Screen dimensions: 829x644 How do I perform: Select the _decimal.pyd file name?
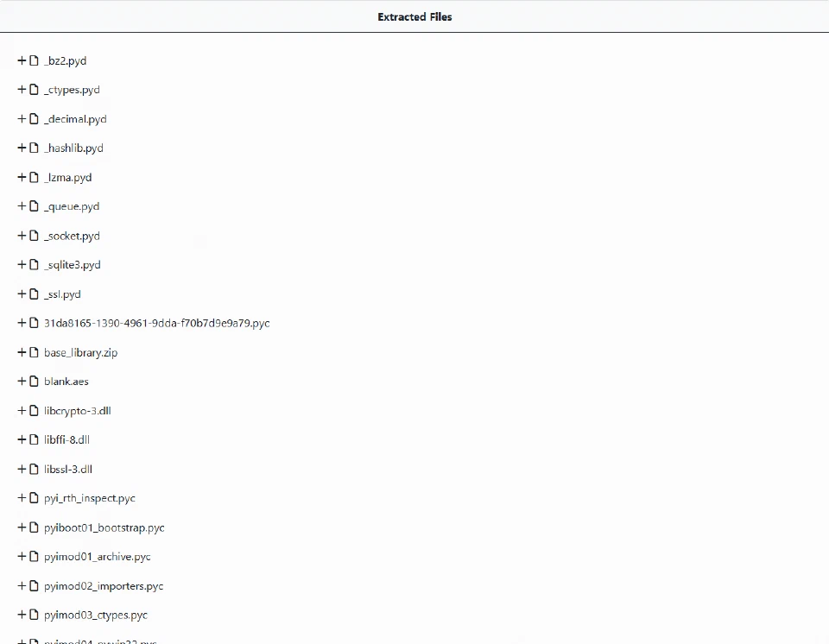[75, 119]
